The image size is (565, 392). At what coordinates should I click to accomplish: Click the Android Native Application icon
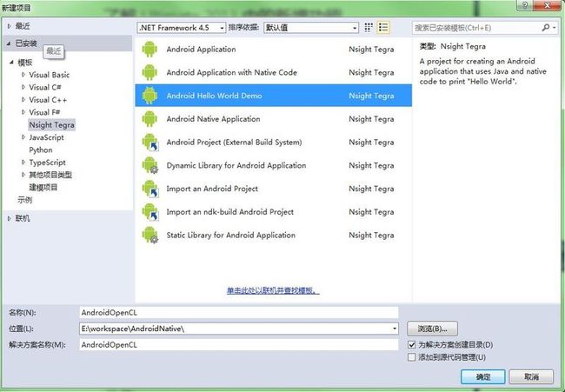pyautogui.click(x=150, y=119)
